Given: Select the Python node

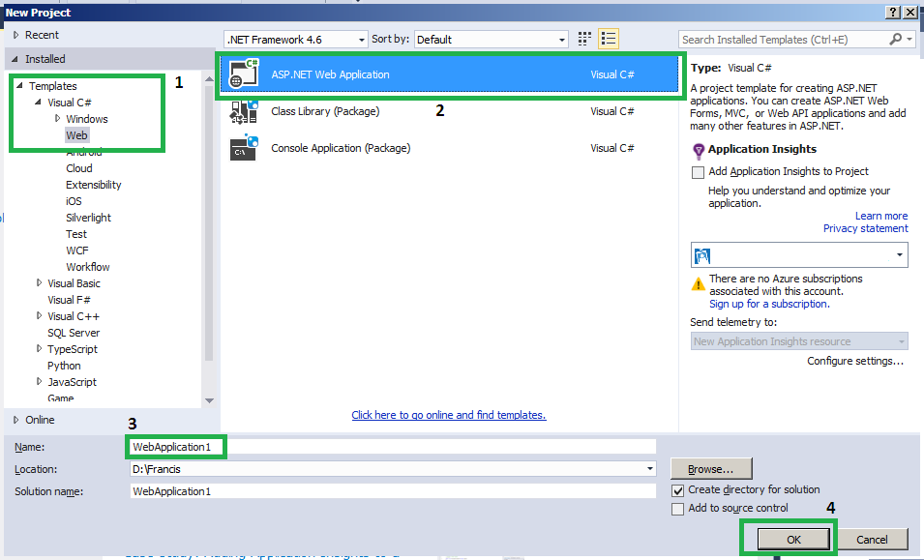Looking at the screenshot, I should point(64,367).
